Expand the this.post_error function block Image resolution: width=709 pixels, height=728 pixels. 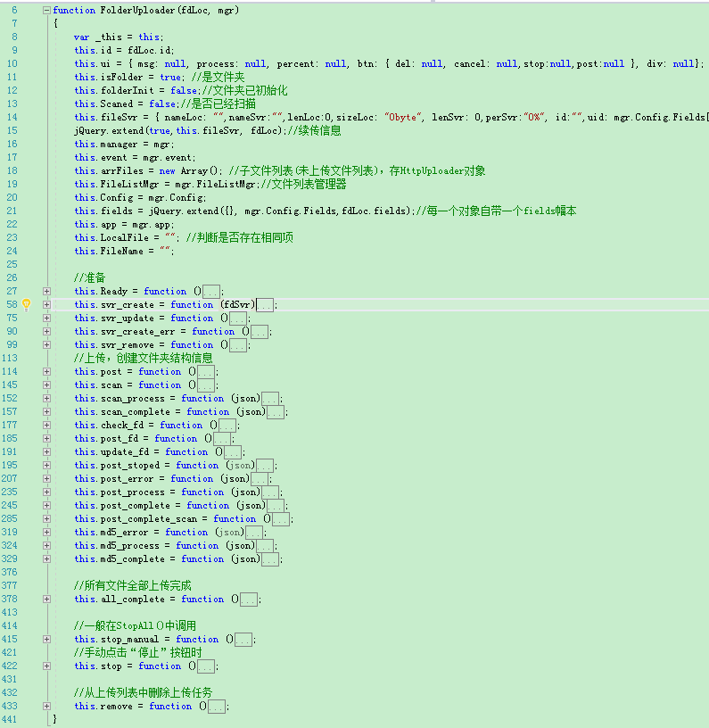pos(46,479)
